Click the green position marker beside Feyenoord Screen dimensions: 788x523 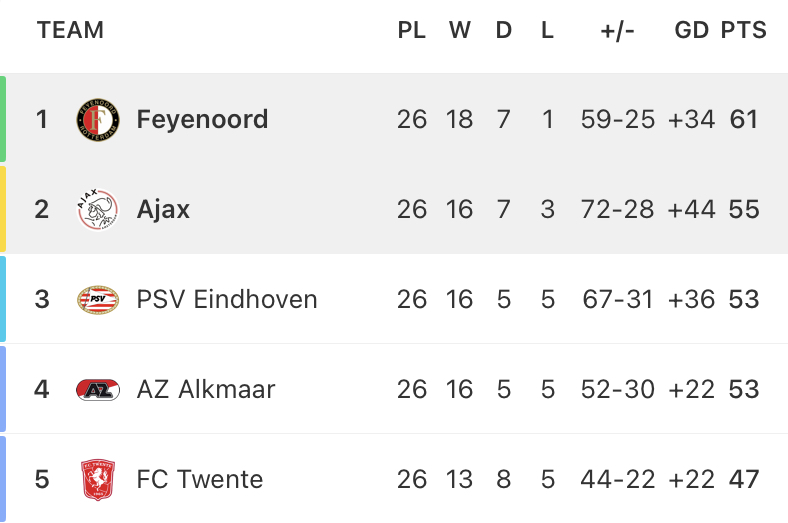tap(3, 119)
